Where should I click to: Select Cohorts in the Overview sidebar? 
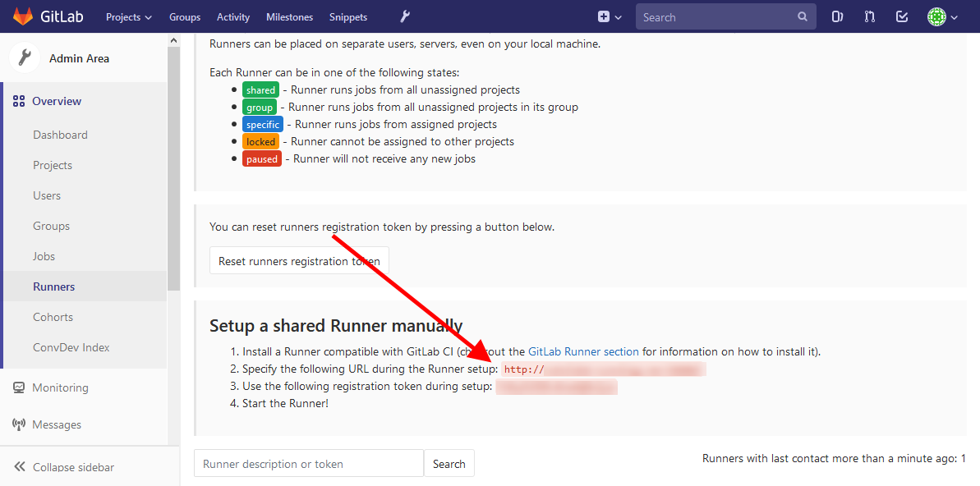(53, 316)
